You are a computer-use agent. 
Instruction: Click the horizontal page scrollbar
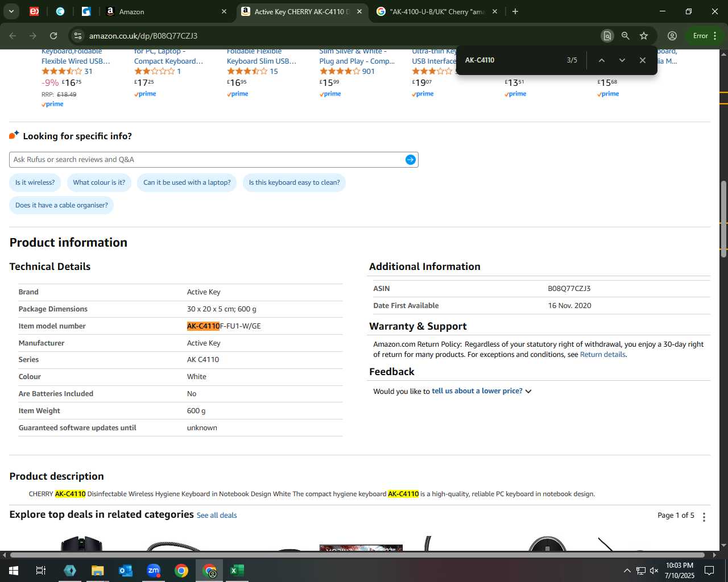(x=357, y=555)
